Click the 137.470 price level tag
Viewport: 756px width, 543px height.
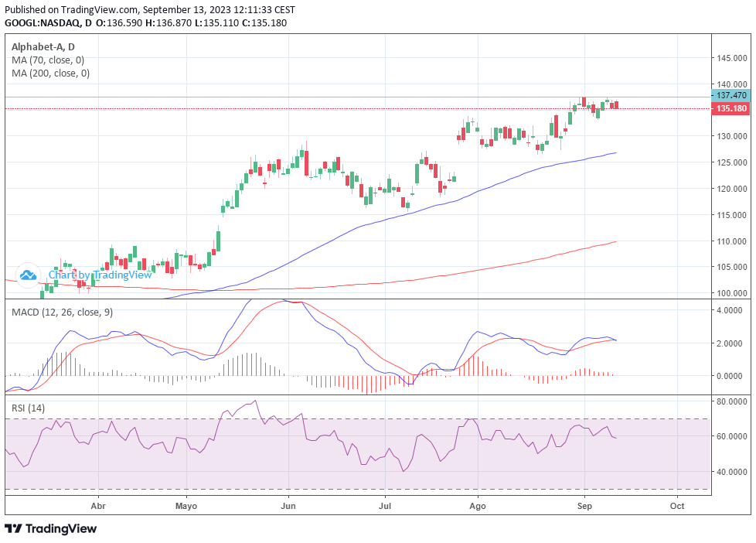(731, 96)
